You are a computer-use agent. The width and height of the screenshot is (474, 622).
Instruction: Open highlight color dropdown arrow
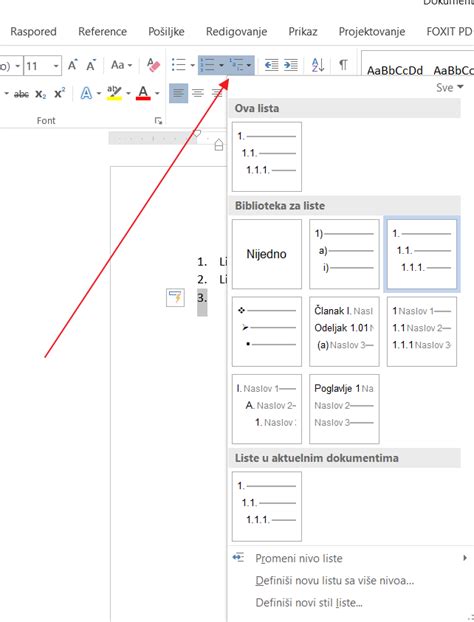(128, 94)
